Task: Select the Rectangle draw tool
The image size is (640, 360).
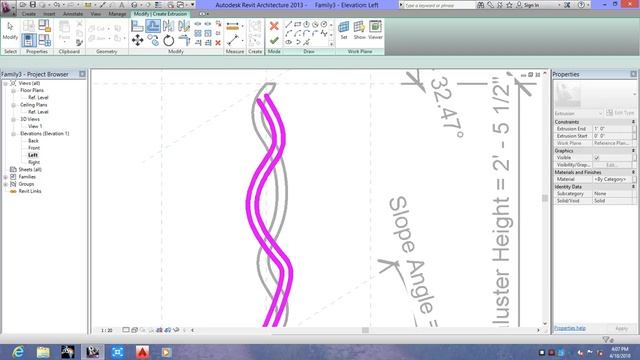Action: point(298,24)
